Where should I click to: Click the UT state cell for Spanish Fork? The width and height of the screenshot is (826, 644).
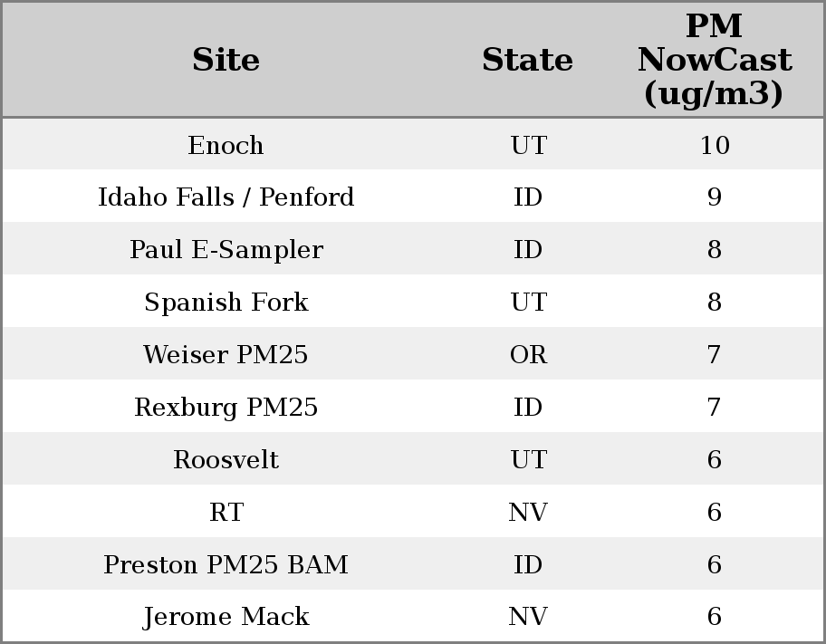coord(528,303)
